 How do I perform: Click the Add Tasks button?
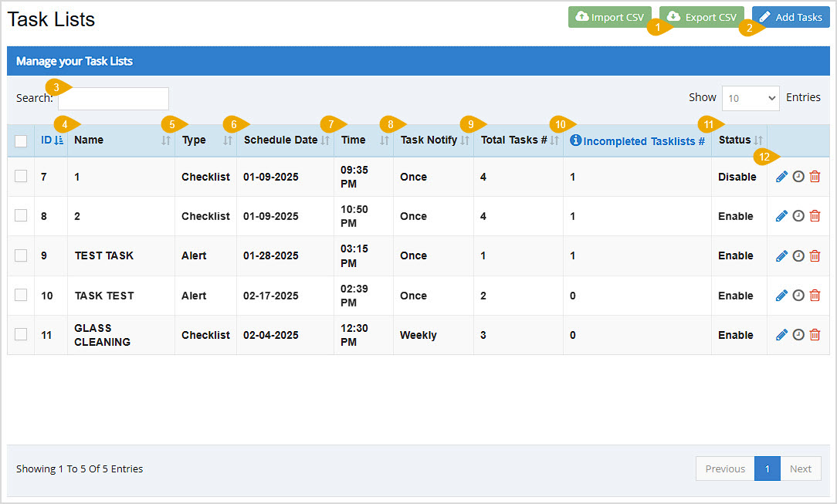click(790, 16)
